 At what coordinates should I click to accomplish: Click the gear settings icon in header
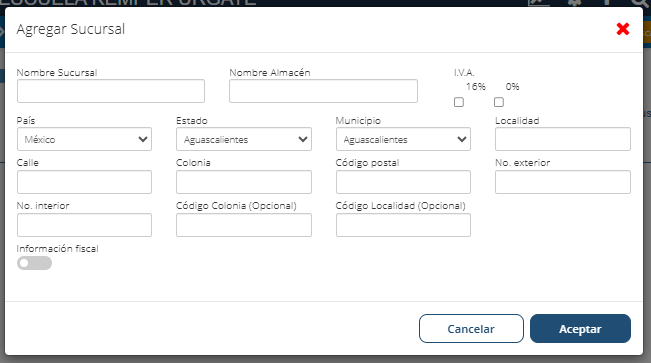tap(575, 2)
